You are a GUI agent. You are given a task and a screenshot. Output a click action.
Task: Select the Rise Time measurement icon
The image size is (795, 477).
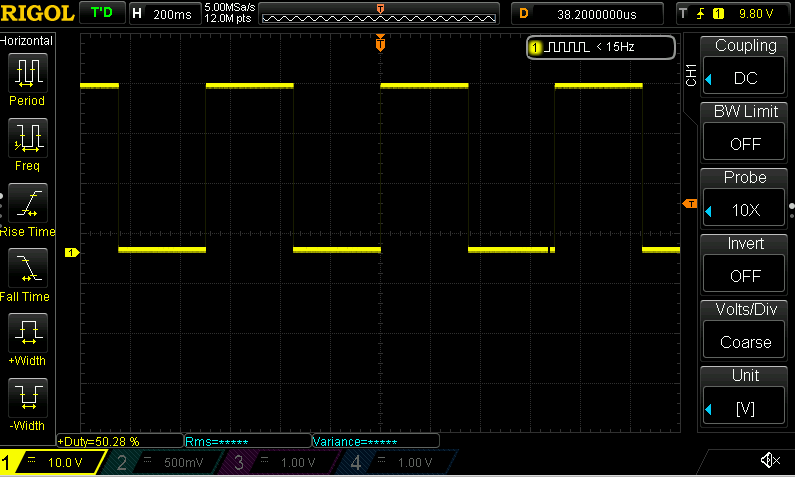click(x=28, y=203)
